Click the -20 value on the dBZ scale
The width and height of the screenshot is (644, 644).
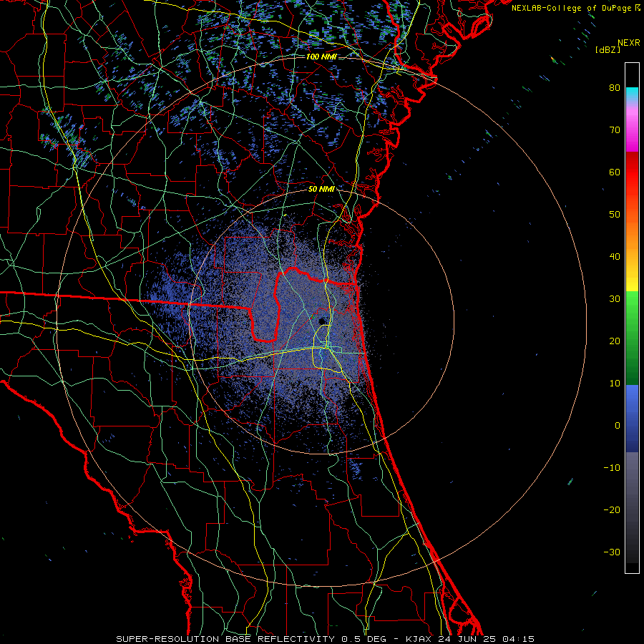click(x=612, y=509)
